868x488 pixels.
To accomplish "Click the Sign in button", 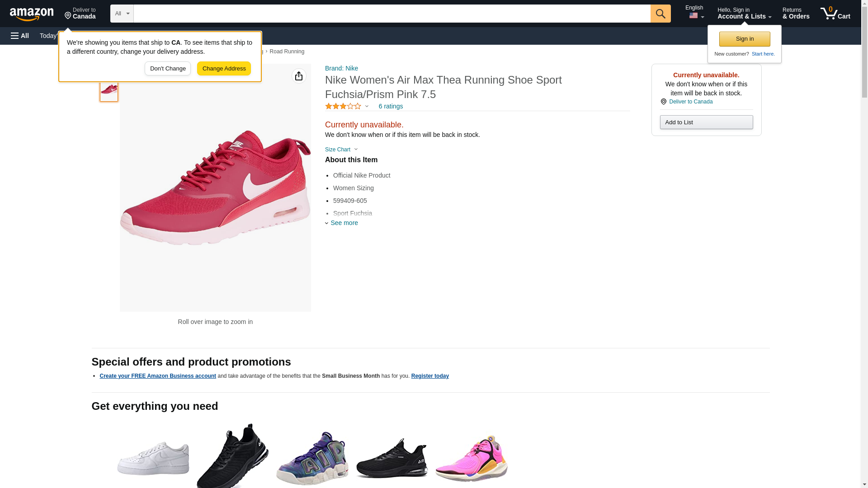I will point(744,39).
